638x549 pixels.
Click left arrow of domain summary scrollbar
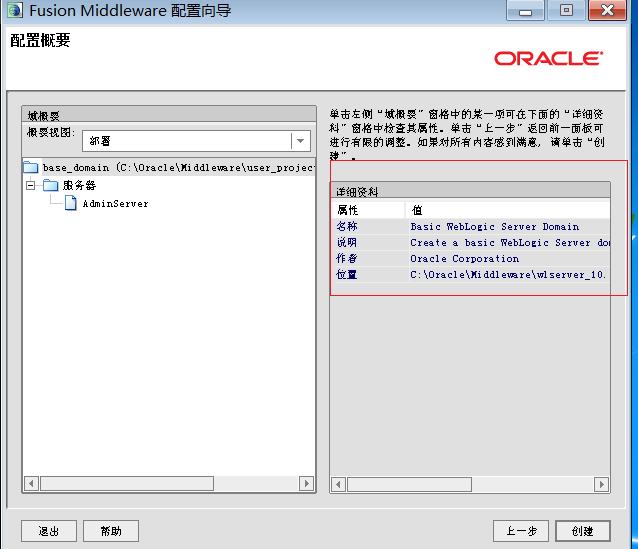[x=31, y=483]
